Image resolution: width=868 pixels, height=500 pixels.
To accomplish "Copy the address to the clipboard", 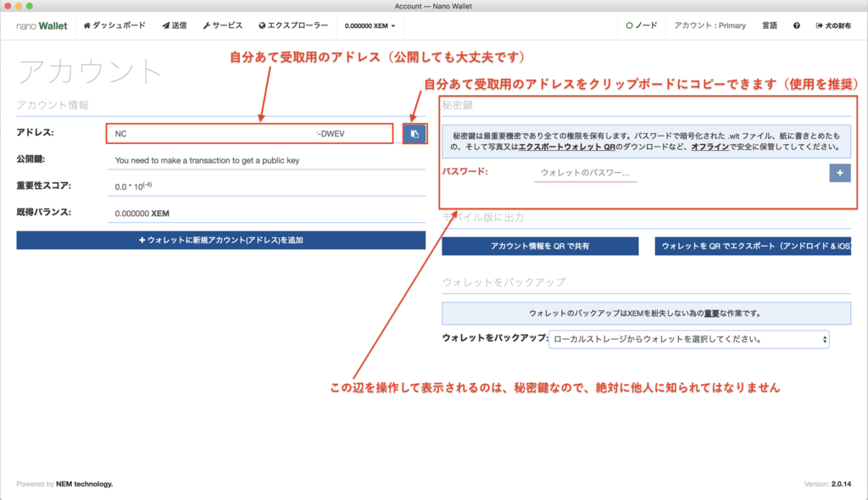I will point(415,134).
